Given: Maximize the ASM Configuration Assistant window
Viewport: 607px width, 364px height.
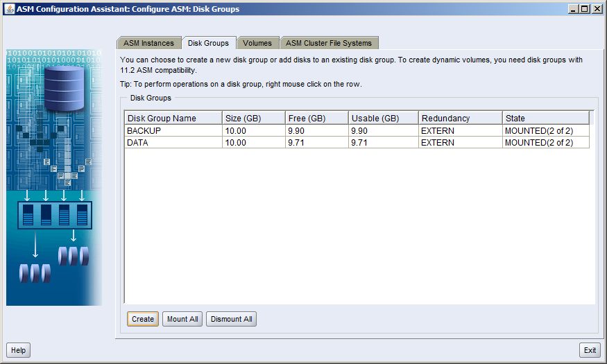Looking at the screenshot, I should click(585, 8).
